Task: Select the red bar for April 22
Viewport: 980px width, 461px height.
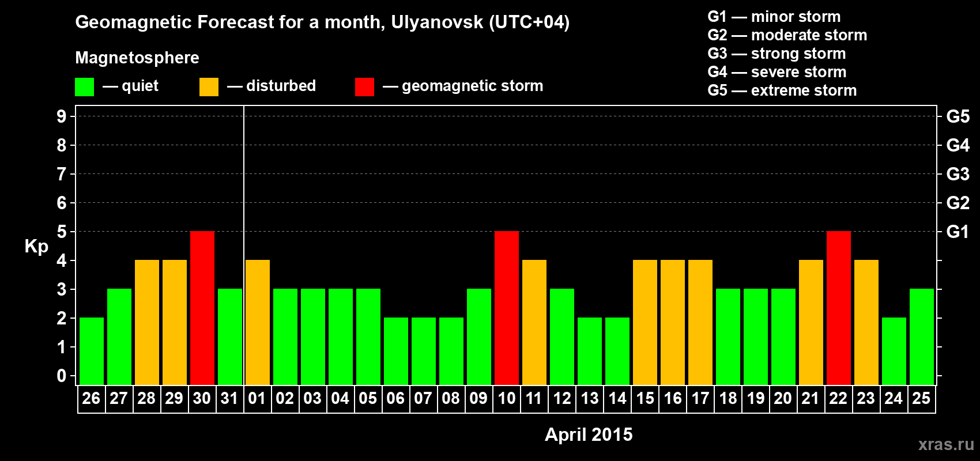Action: [x=839, y=308]
